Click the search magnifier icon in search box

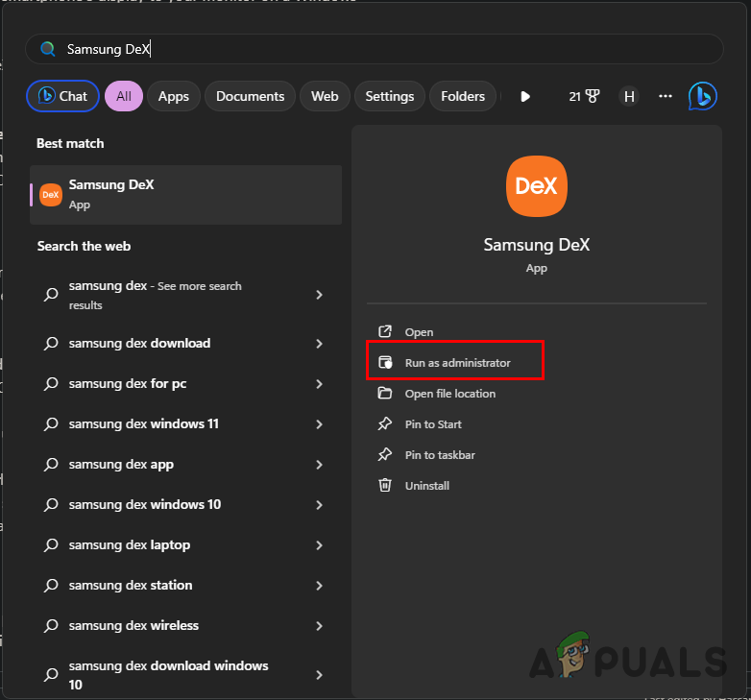tap(47, 49)
